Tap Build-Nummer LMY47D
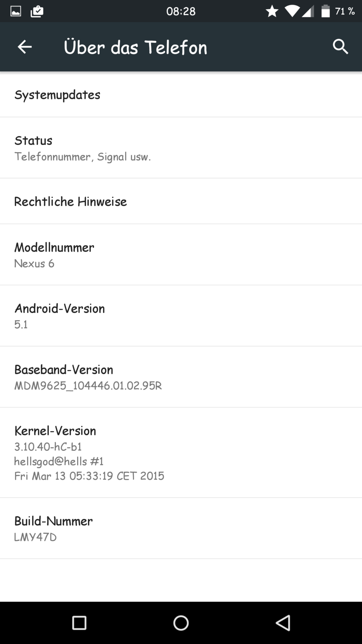This screenshot has width=362, height=644. click(181, 528)
